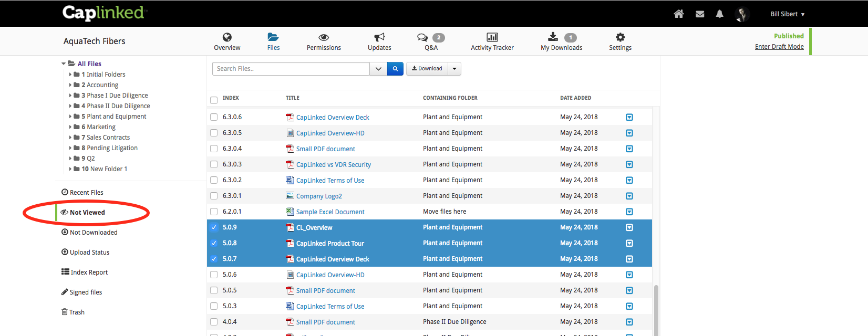Open row menu for Sample Excel Document

(x=629, y=212)
